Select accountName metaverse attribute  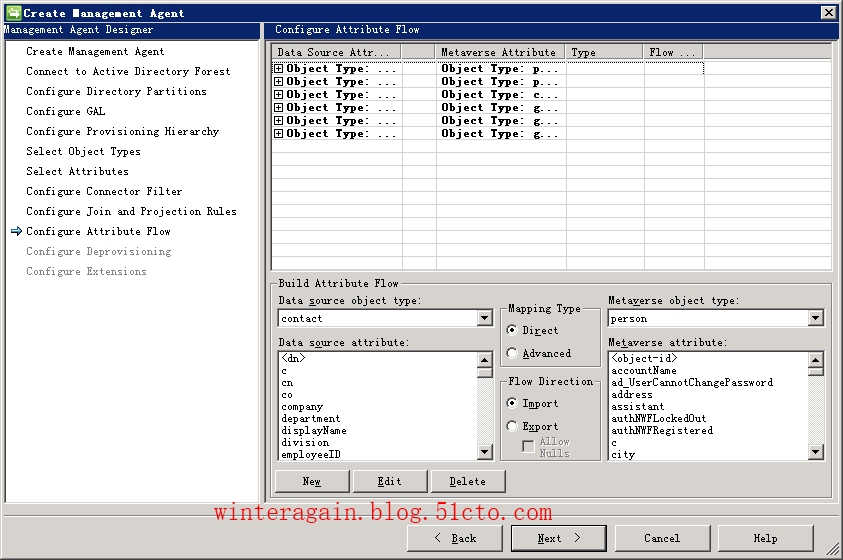pos(644,370)
